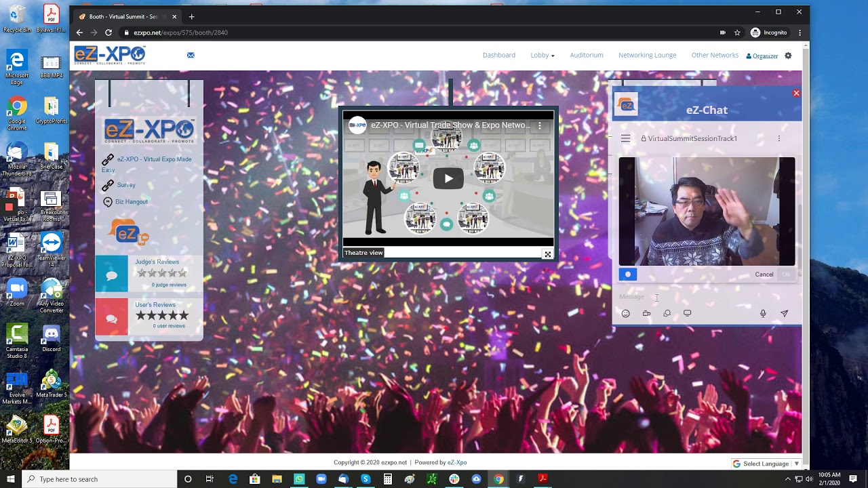
Task: Click the Judge's Reviews star rating
Action: click(162, 273)
